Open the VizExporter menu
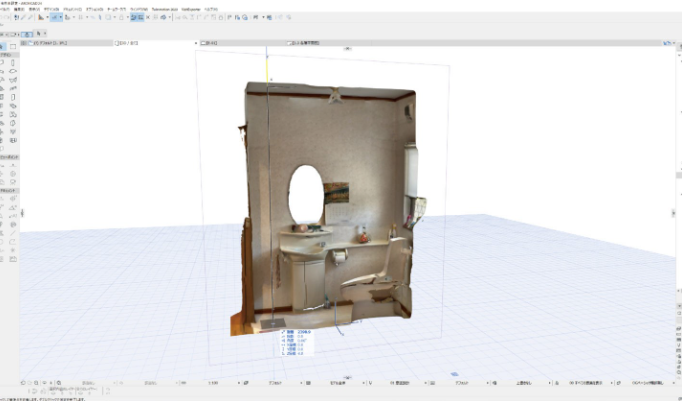Screen dimensions: 682x401 coord(191,9)
